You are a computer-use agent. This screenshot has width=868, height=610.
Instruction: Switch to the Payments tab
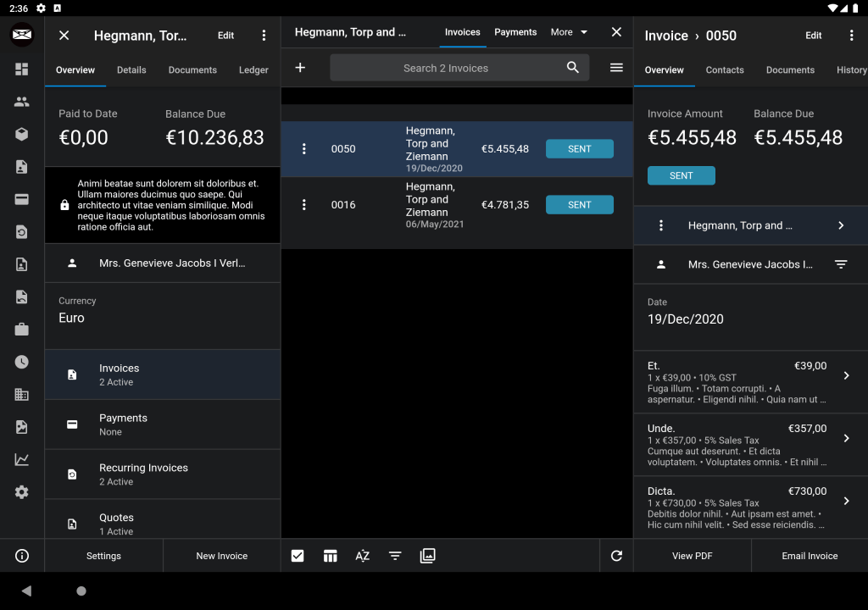point(515,32)
